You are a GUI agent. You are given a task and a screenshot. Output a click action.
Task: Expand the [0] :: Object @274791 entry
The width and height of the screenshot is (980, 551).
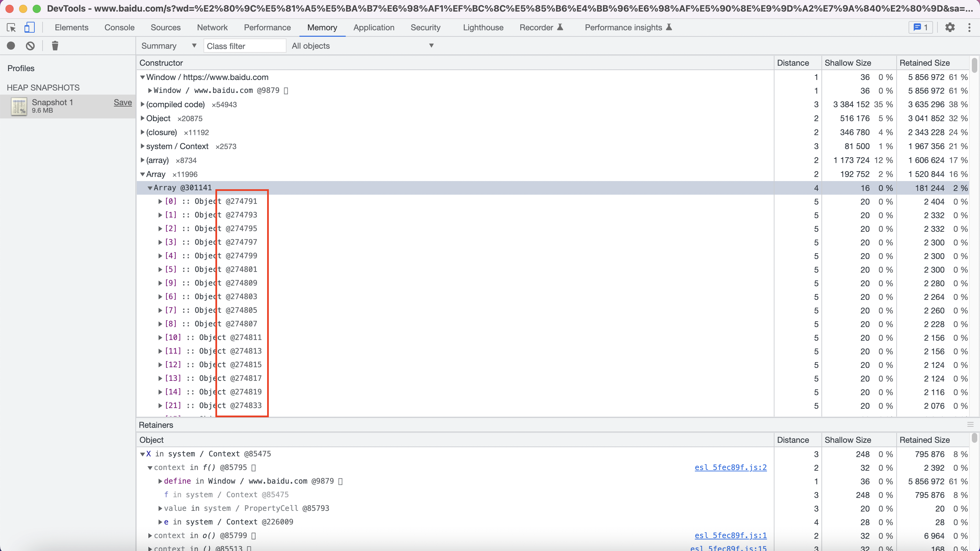click(160, 201)
